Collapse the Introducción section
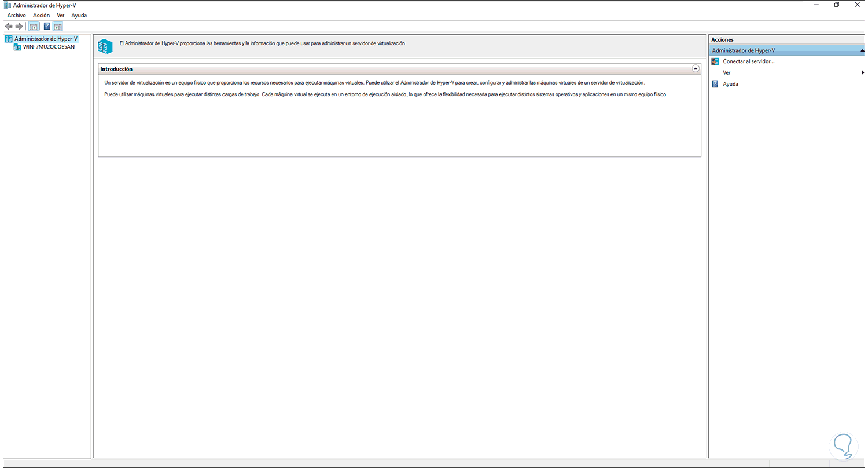 [x=695, y=68]
